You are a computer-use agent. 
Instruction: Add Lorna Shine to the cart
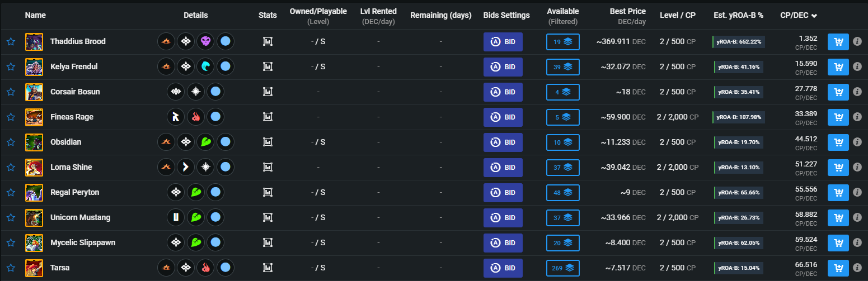[838, 167]
